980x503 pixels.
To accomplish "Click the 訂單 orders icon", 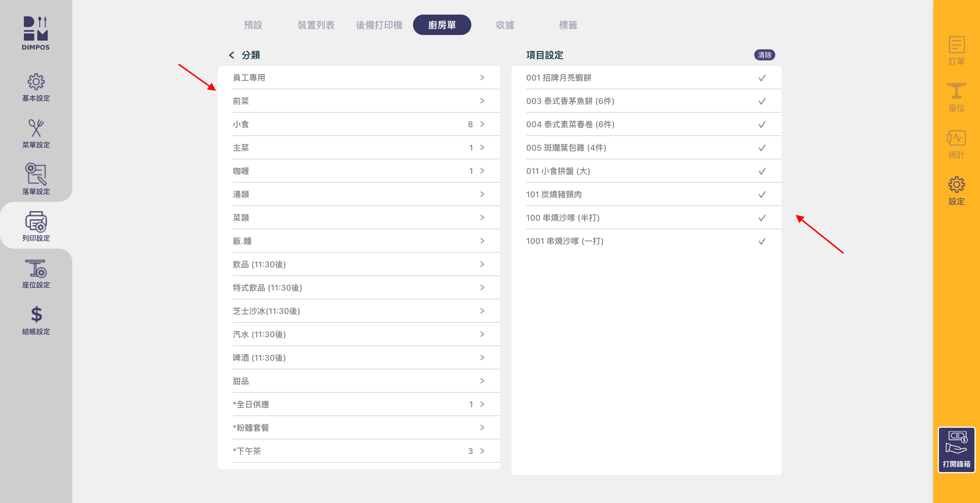I will pyautogui.click(x=956, y=45).
